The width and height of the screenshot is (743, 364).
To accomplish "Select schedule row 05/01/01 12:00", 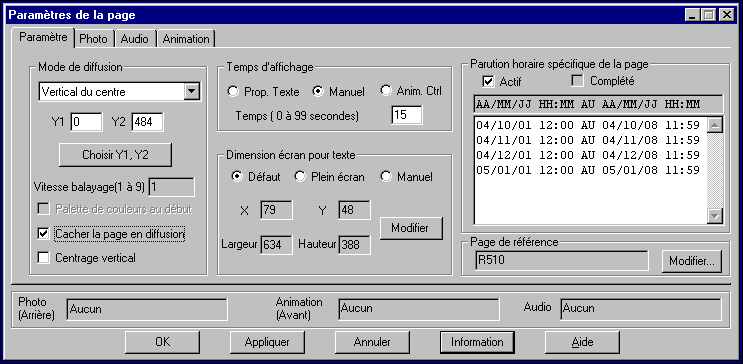I will point(588,170).
